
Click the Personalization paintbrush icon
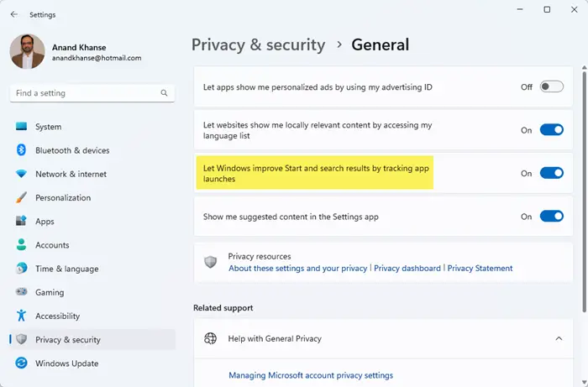point(21,197)
